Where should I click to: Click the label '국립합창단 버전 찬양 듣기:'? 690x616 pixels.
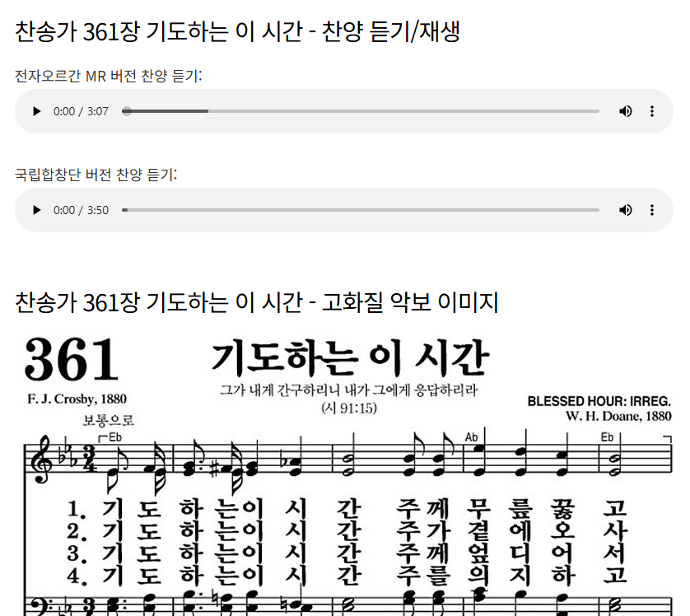pos(96,175)
